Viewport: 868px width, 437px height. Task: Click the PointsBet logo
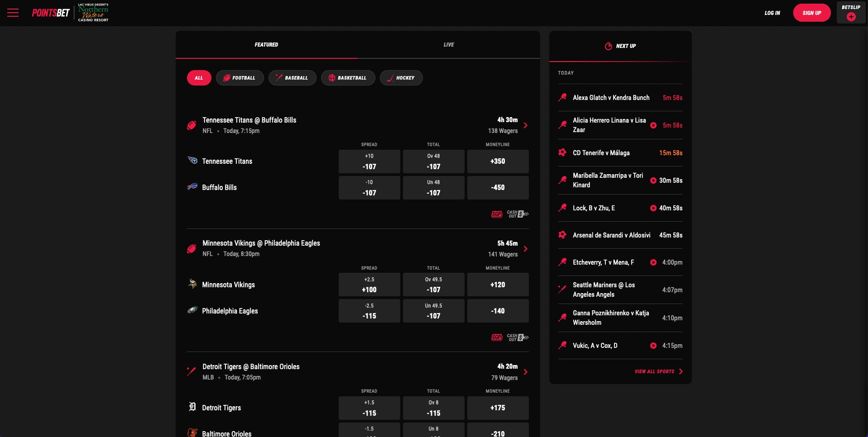[50, 12]
